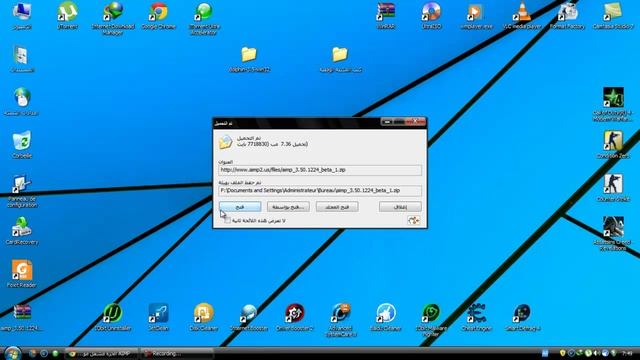
Task: Tick the don't show this dialog again checkbox
Action: click(x=227, y=220)
